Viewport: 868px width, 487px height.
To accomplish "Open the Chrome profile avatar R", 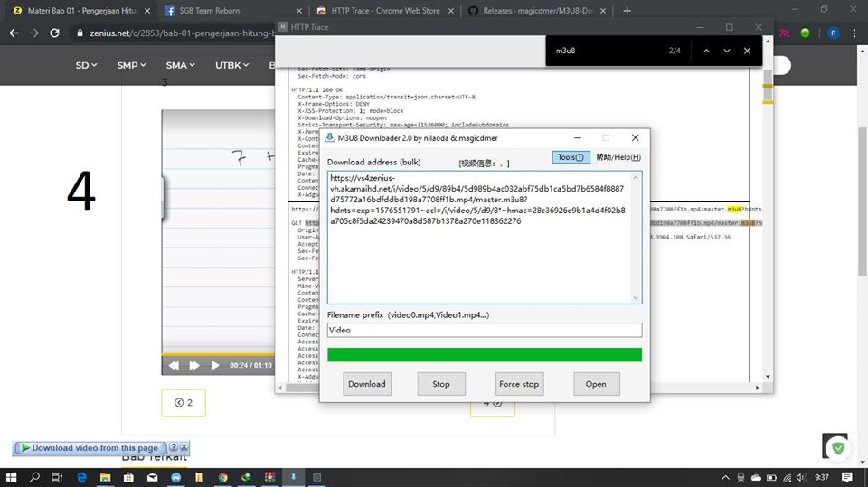I will point(833,33).
